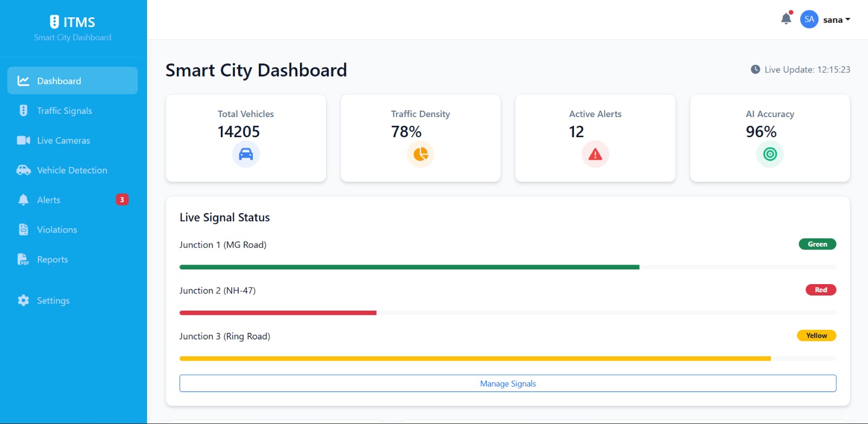Click the Traffic Density card label

pos(420,114)
